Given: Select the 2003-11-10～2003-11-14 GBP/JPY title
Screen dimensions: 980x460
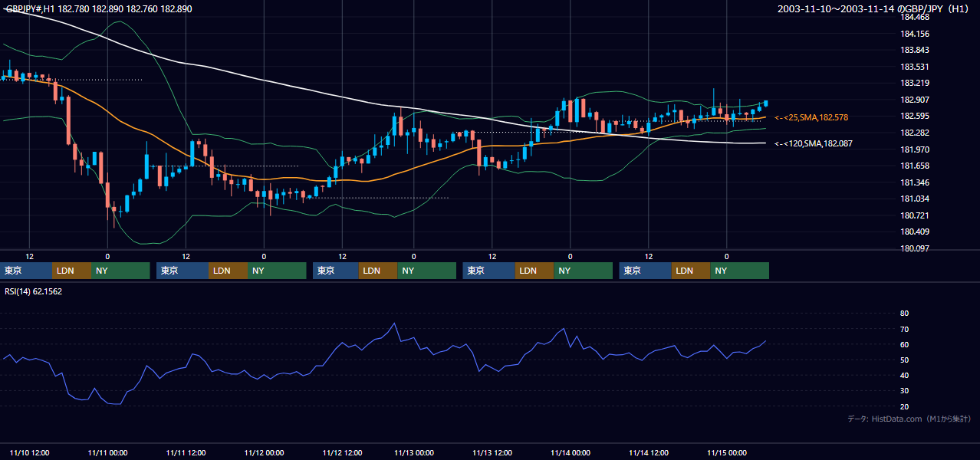Looking at the screenshot, I should tap(873, 9).
